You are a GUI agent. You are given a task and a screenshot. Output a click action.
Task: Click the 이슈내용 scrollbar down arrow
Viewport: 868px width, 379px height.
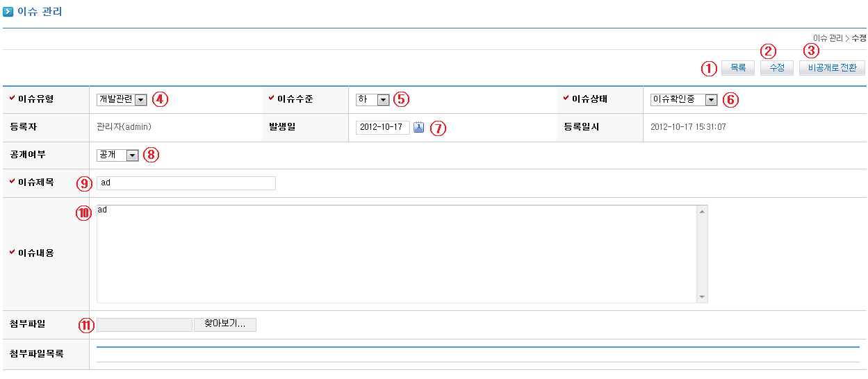(x=702, y=298)
